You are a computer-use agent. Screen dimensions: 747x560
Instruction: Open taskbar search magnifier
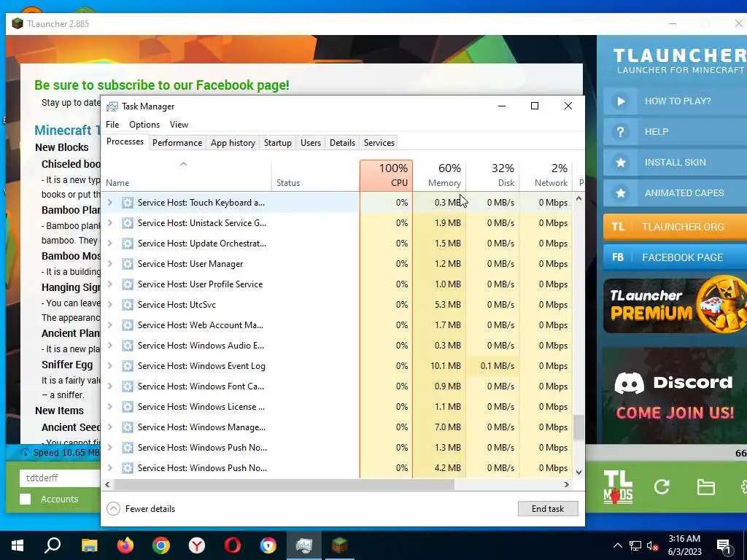click(53, 545)
